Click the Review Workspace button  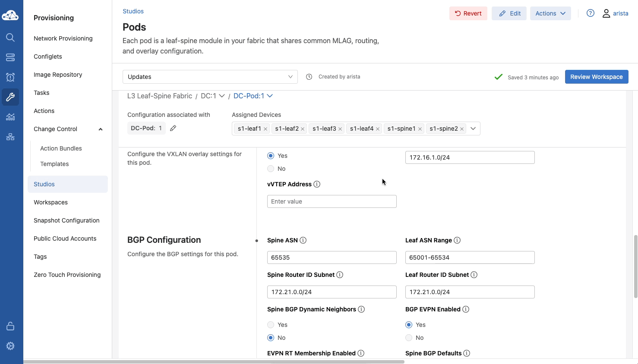pos(596,77)
